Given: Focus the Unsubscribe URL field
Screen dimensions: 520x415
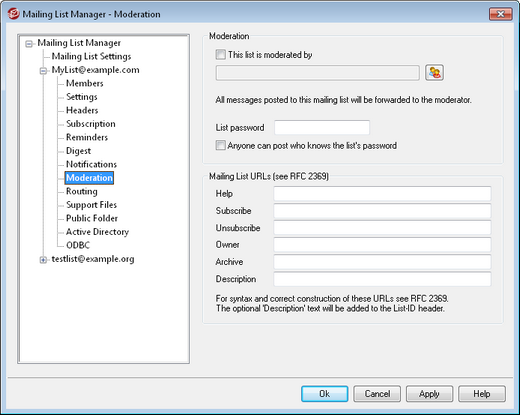Looking at the screenshot, I should [382, 228].
